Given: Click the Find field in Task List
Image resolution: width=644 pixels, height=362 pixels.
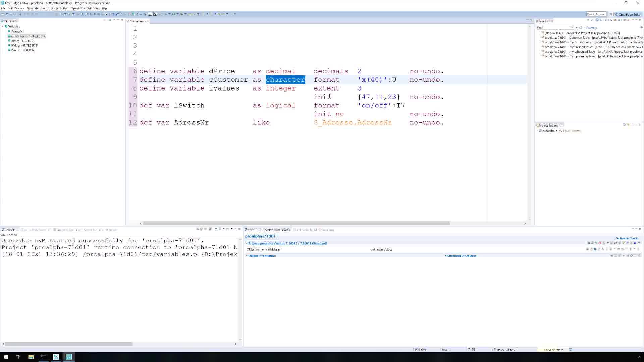Looking at the screenshot, I should point(555,27).
